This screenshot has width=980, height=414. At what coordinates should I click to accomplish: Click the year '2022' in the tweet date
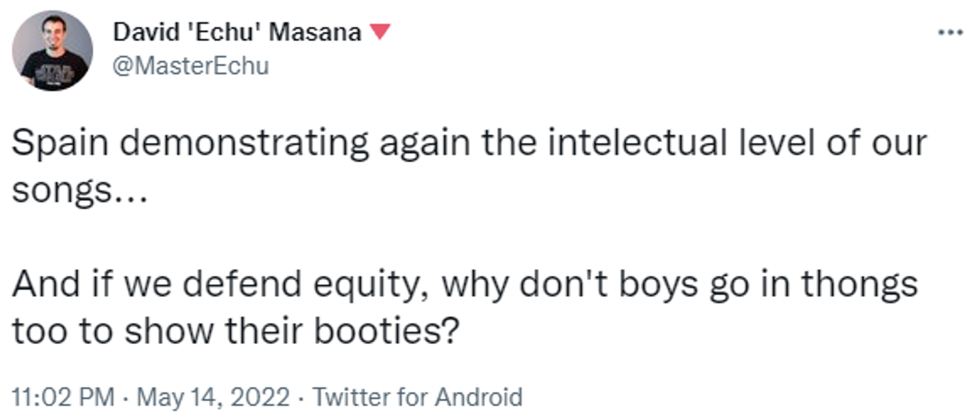coord(260,397)
